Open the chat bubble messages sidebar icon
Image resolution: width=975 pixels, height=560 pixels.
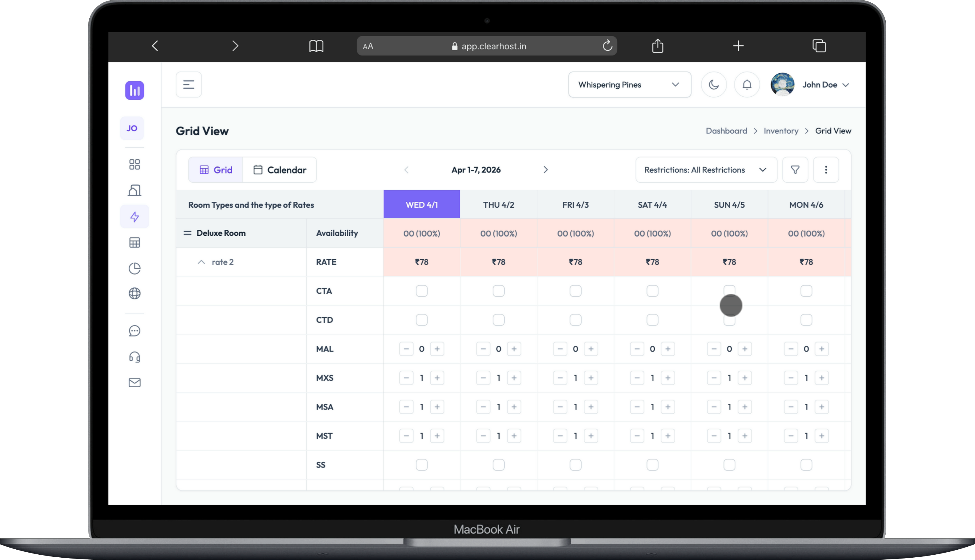pyautogui.click(x=134, y=331)
